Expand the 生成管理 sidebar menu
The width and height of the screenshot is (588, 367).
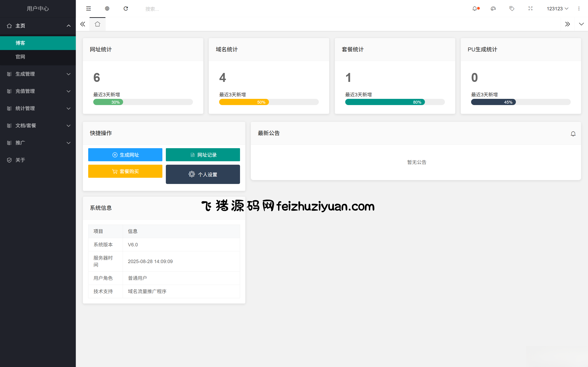pos(38,74)
